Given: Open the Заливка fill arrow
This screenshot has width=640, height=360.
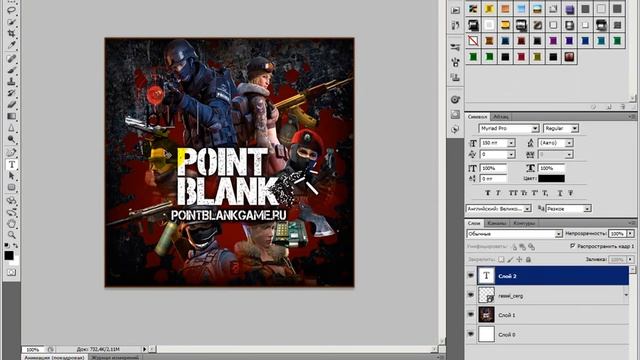Looking at the screenshot, I should pyautogui.click(x=631, y=259).
